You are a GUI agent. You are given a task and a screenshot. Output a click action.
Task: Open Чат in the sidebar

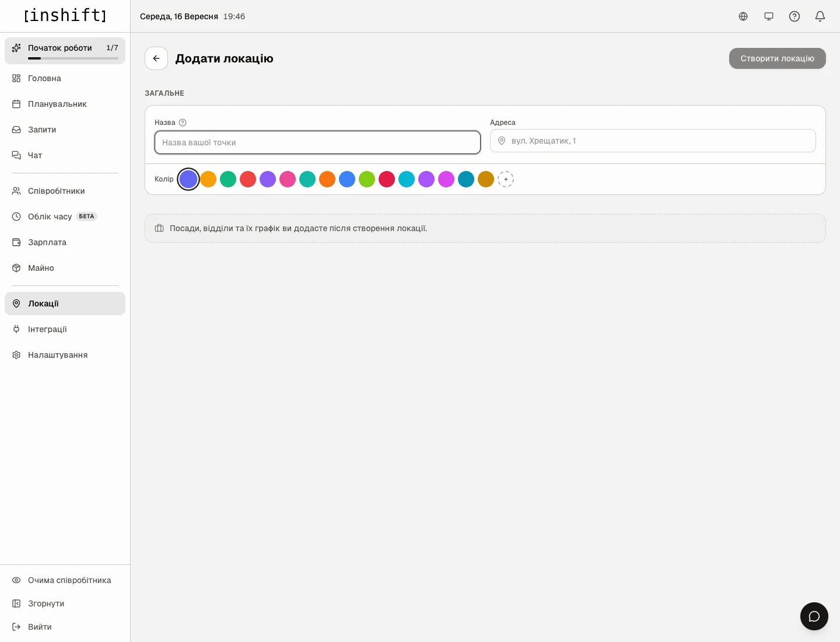pyautogui.click(x=65, y=155)
